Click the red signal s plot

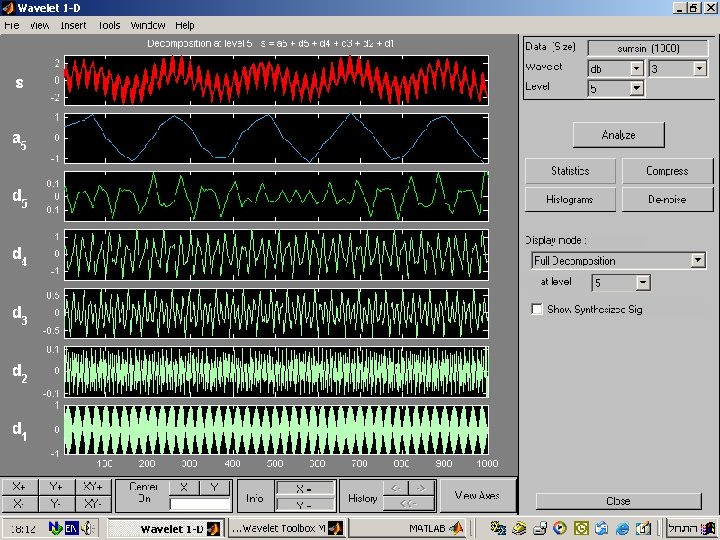pos(276,80)
